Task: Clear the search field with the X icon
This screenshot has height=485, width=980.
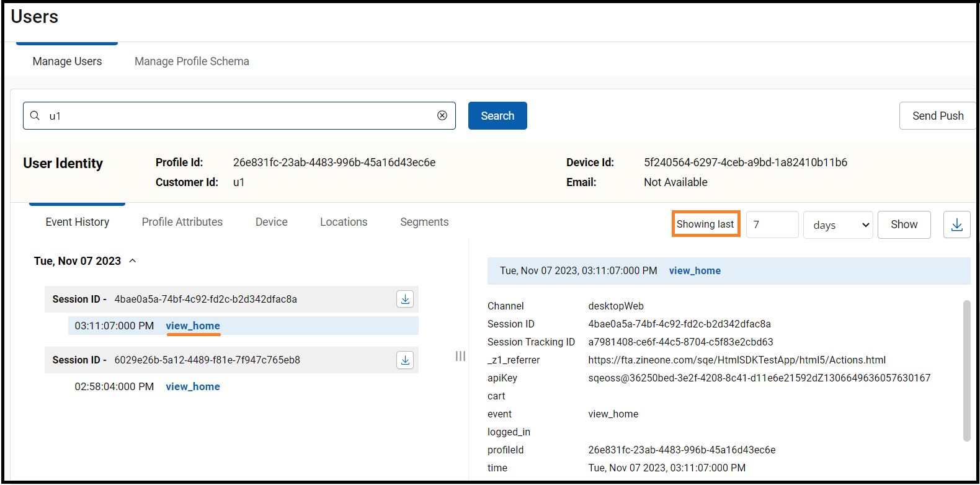Action: (442, 115)
